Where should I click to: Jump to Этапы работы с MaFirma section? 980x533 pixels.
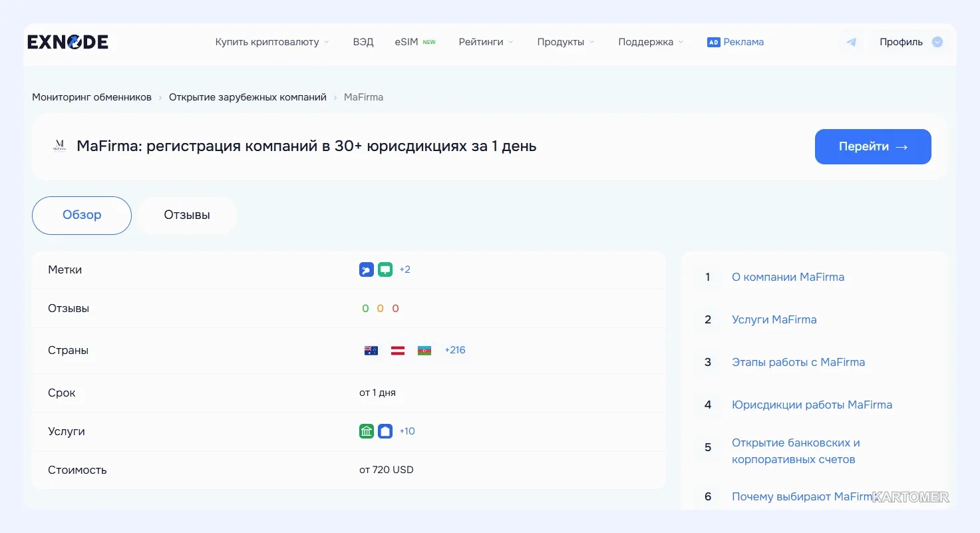(x=798, y=362)
